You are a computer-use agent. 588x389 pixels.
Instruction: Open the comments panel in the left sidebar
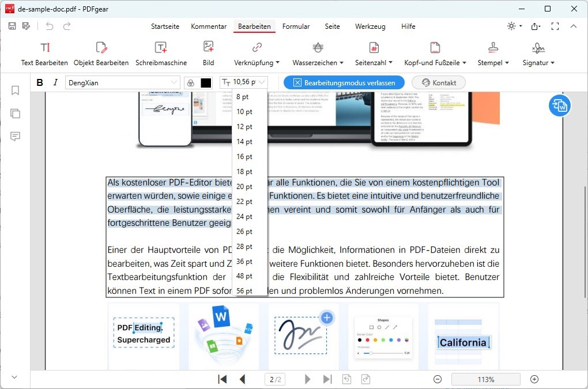pos(15,136)
